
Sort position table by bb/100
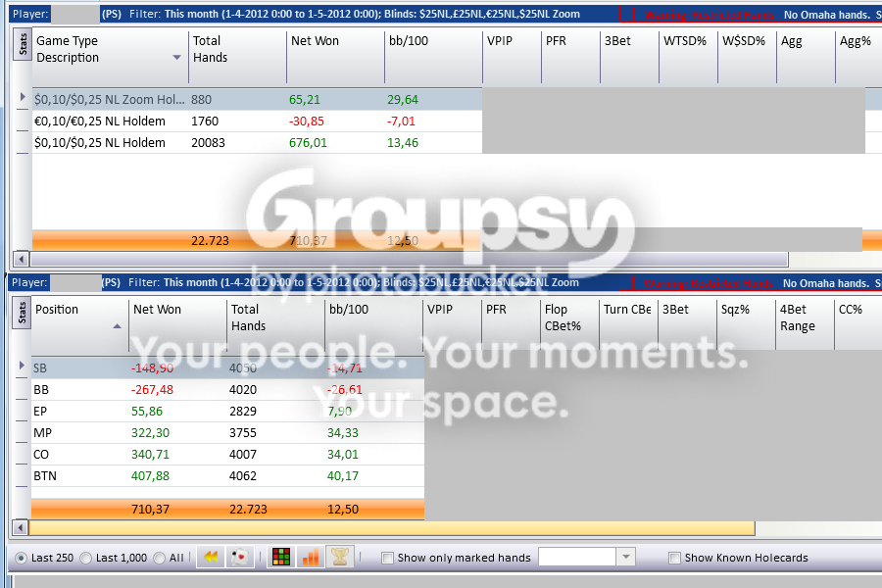tap(373, 325)
